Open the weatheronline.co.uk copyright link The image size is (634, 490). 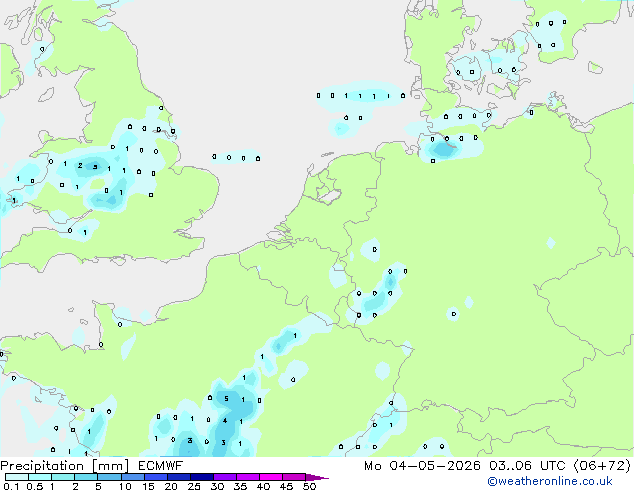click(550, 481)
